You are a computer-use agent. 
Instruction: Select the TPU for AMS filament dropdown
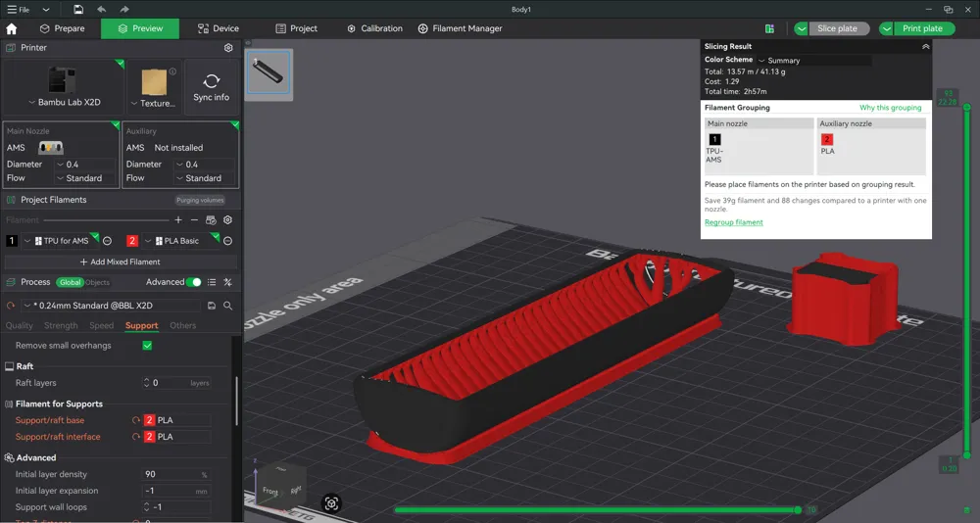[60, 241]
